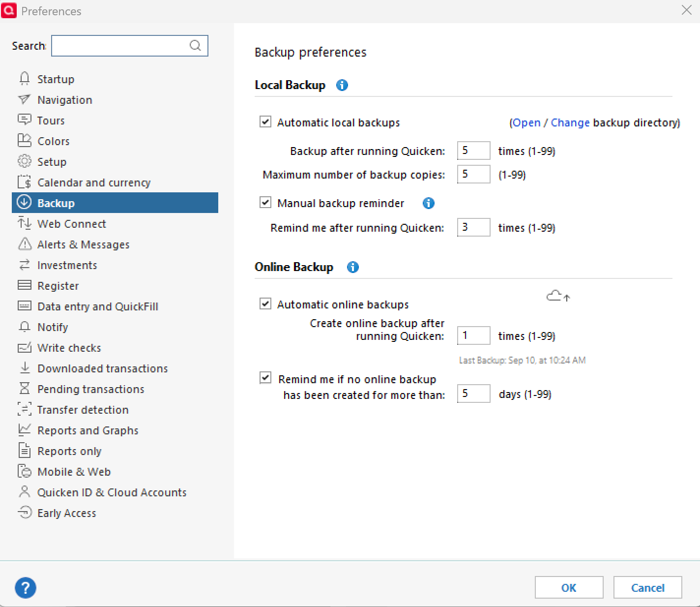
Task: Click the Data entry keyboard icon
Action: point(24,306)
